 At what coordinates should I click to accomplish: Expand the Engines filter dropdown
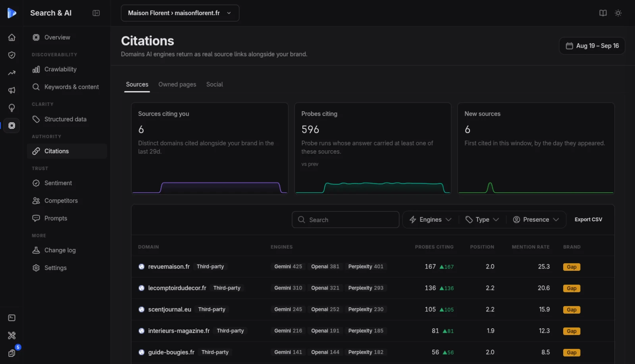point(431,220)
